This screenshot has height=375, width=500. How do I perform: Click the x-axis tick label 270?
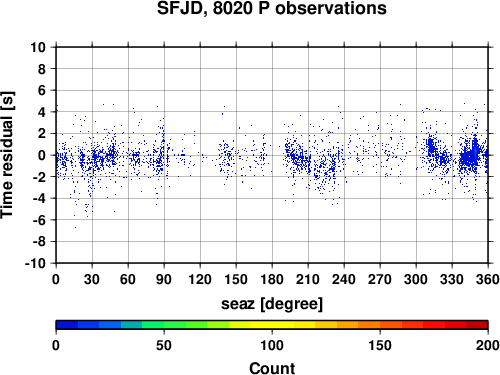pos(380,279)
